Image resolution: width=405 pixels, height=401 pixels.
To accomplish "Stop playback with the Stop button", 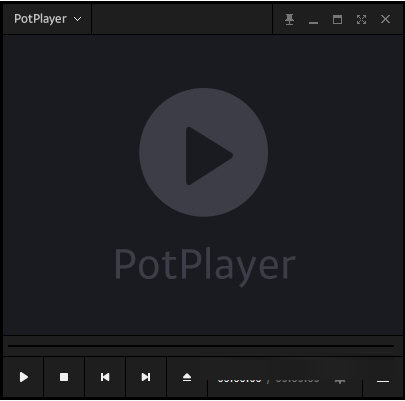I will coord(64,377).
